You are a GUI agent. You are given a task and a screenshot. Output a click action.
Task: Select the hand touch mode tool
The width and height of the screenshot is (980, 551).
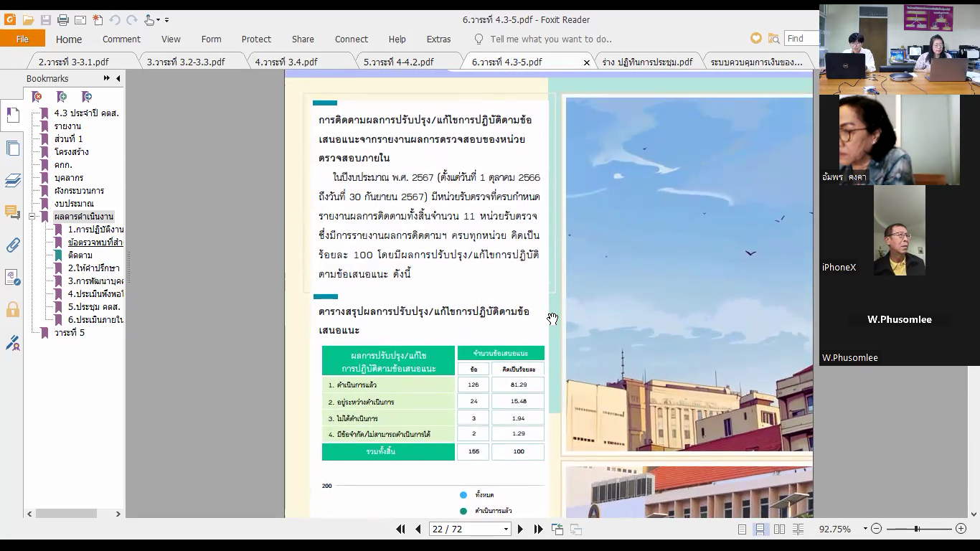point(149,20)
